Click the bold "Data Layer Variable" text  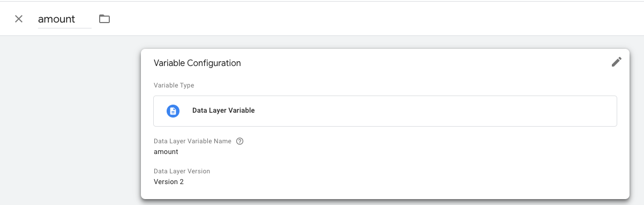click(223, 111)
